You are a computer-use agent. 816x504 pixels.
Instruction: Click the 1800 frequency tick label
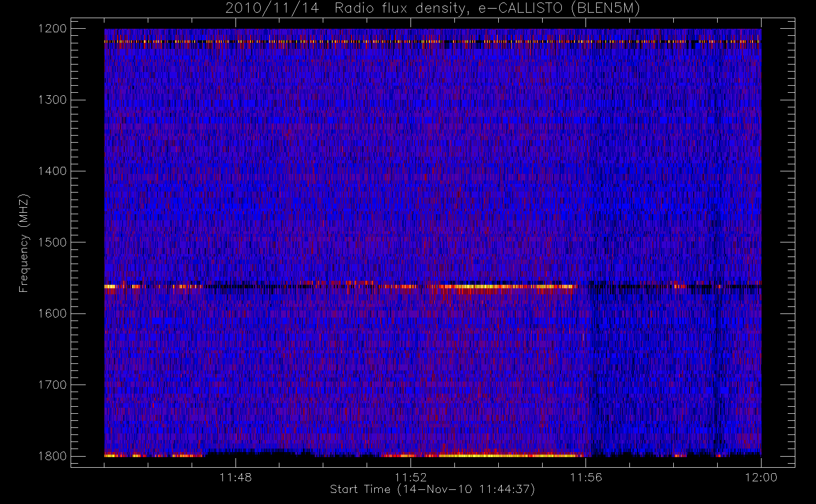pos(52,456)
